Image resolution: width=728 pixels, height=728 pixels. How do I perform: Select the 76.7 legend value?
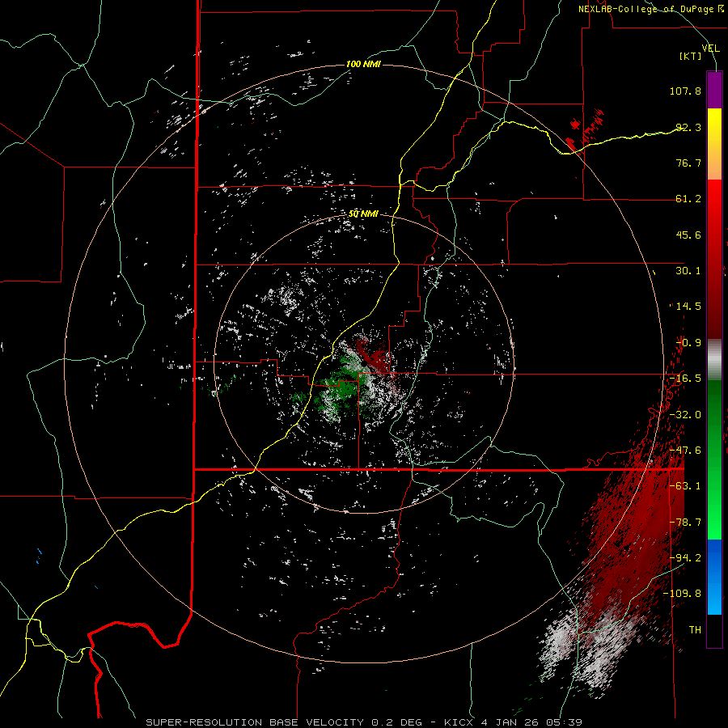(x=688, y=163)
